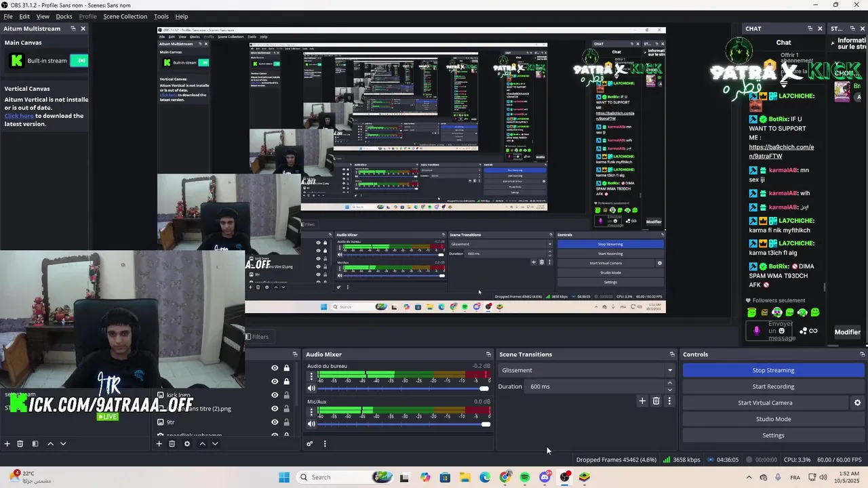The width and height of the screenshot is (868, 488).
Task: Add a new source with the plus icon
Action: tap(159, 444)
